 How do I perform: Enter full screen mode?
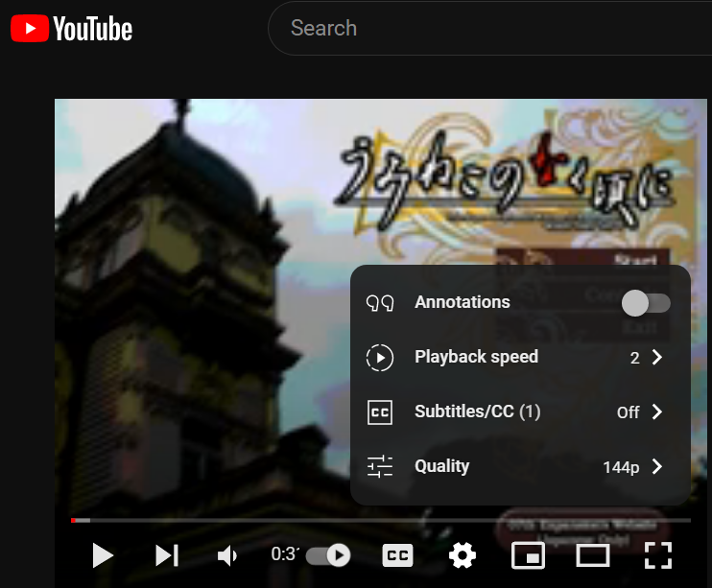(658, 555)
